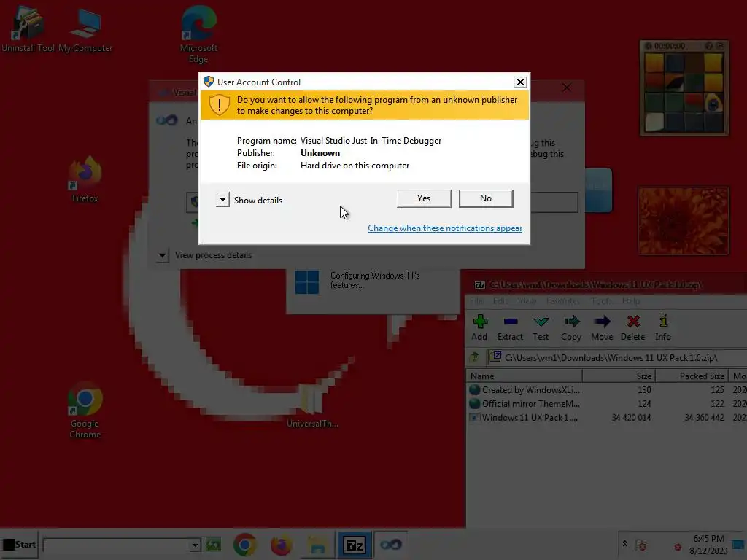
Task: Click the green icon next to taskbar address box
Action: (214, 544)
